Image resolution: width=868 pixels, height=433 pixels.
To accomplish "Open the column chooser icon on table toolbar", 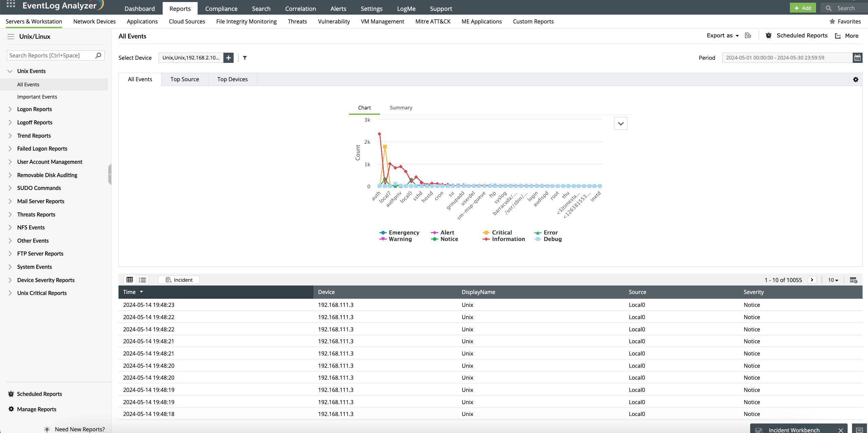I will pos(853,280).
